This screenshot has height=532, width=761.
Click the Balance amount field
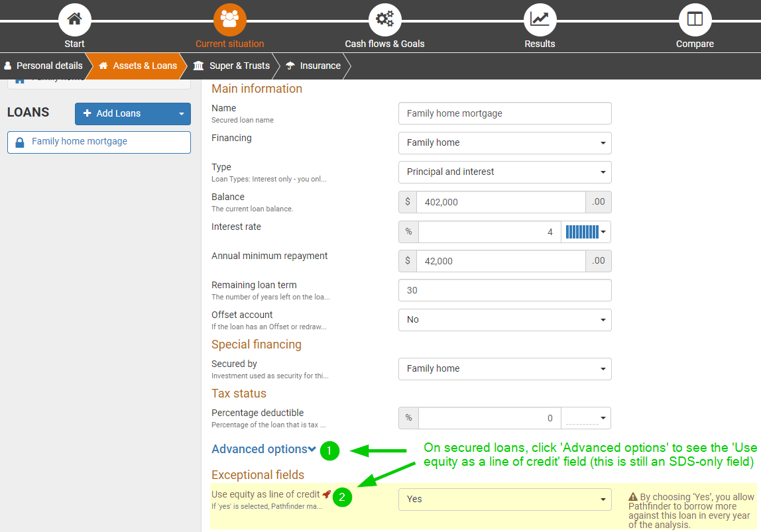(500, 202)
